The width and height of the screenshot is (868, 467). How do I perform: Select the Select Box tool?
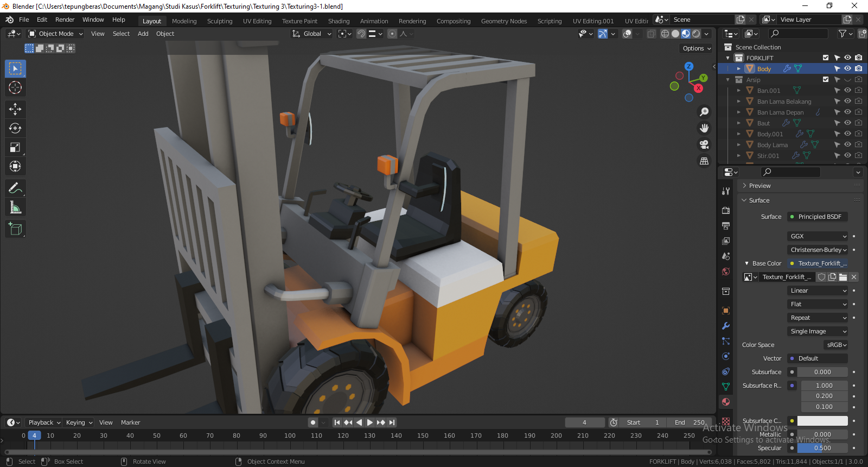[x=15, y=68]
